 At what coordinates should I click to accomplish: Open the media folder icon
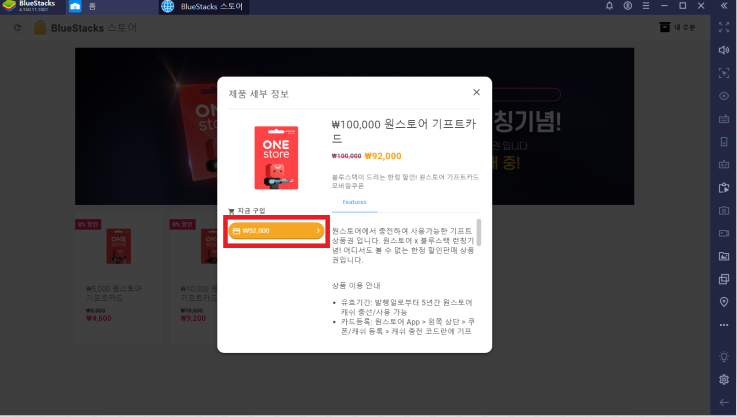[724, 256]
